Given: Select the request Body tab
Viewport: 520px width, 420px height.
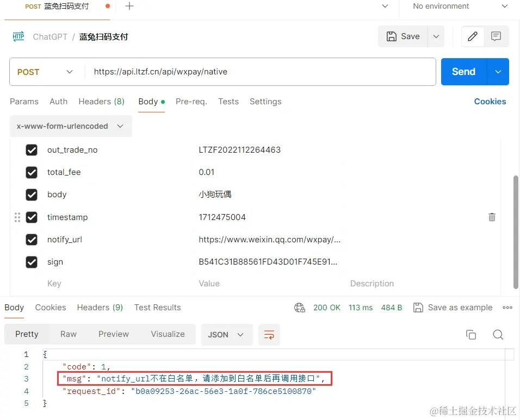Looking at the screenshot, I should pyautogui.click(x=152, y=102).
